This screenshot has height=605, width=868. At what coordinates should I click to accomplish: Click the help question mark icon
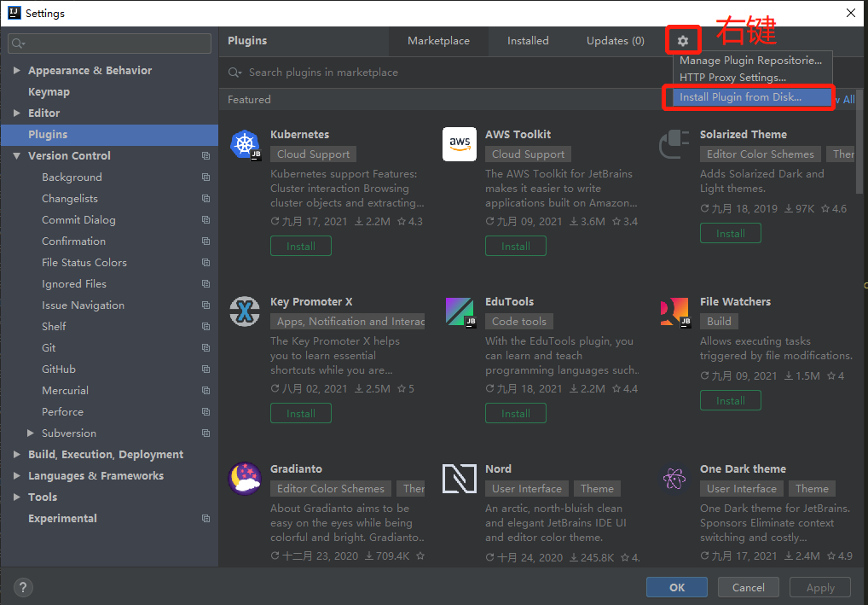pyautogui.click(x=23, y=587)
